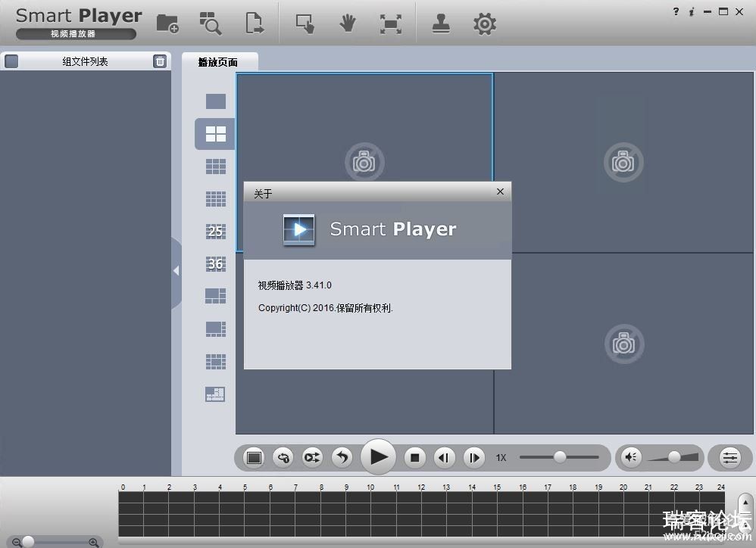The width and height of the screenshot is (756, 548).
Task: Select the center-large surrounding windows layout
Action: coord(216,362)
